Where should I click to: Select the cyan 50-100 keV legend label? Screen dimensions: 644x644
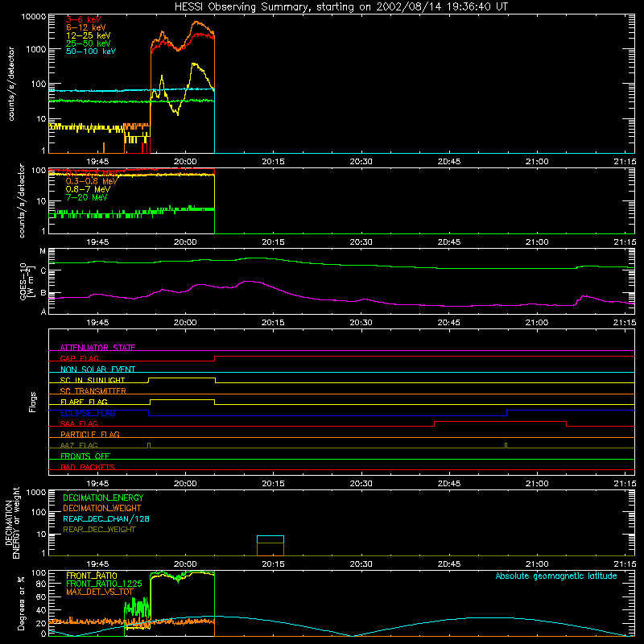pos(91,52)
